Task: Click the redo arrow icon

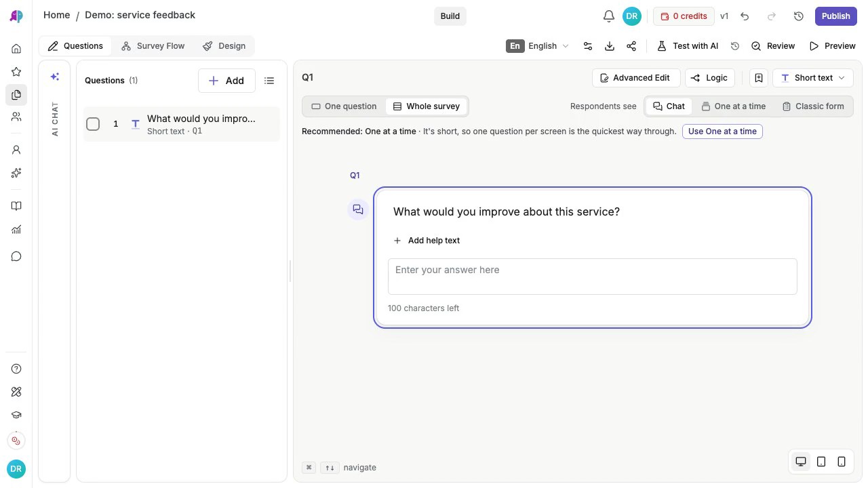Action: coord(771,16)
